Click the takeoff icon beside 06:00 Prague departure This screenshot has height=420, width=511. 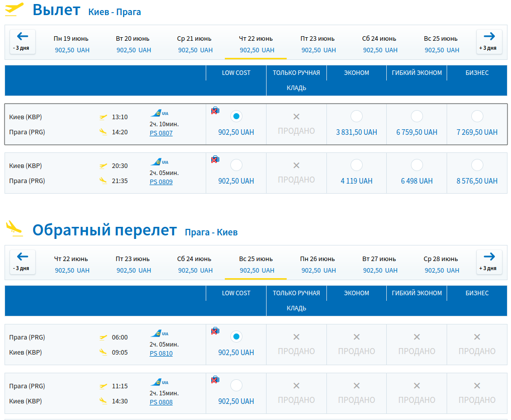click(x=103, y=338)
